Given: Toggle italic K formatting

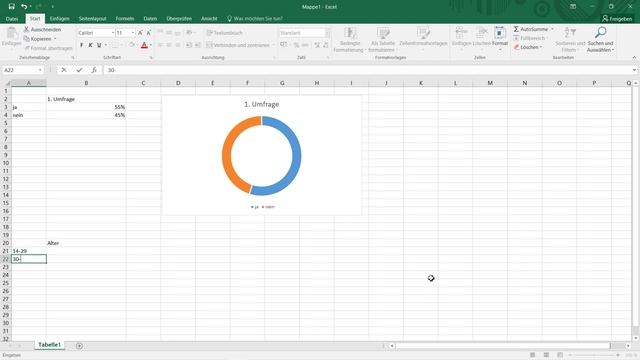Looking at the screenshot, I should coord(90,45).
